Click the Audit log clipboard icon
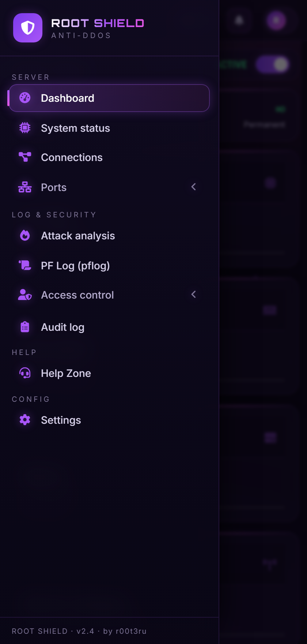The image size is (307, 644). pyautogui.click(x=25, y=327)
